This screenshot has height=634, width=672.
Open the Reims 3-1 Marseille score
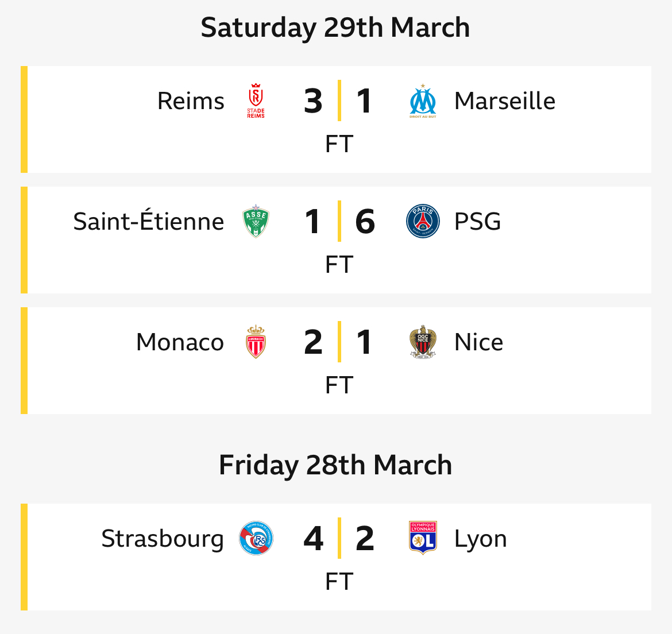click(x=339, y=101)
